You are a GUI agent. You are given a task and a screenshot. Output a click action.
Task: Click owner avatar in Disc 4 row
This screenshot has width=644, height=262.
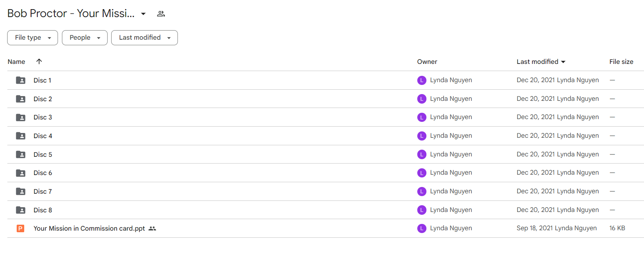[422, 136]
